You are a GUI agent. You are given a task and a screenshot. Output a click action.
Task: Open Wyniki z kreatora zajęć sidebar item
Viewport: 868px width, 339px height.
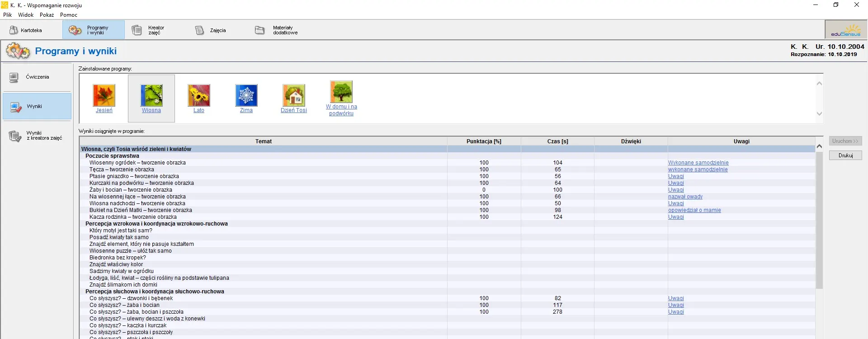coord(37,136)
